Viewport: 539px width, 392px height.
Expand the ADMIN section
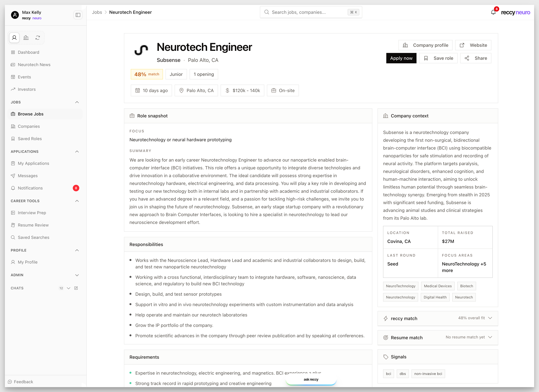(x=77, y=275)
